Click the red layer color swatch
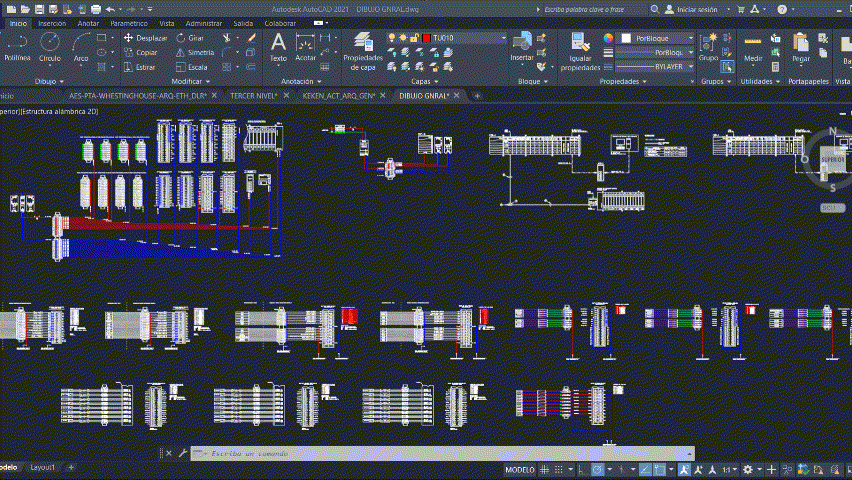 426,38
